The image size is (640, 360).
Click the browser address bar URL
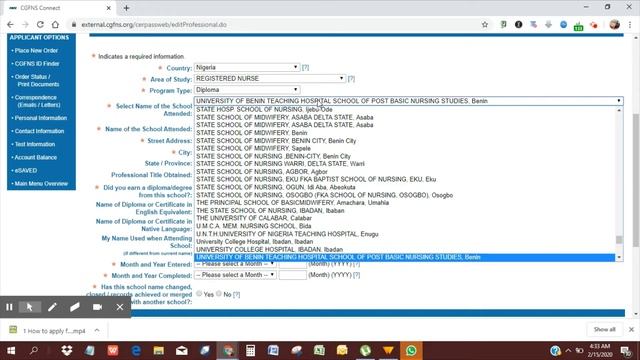point(154,24)
